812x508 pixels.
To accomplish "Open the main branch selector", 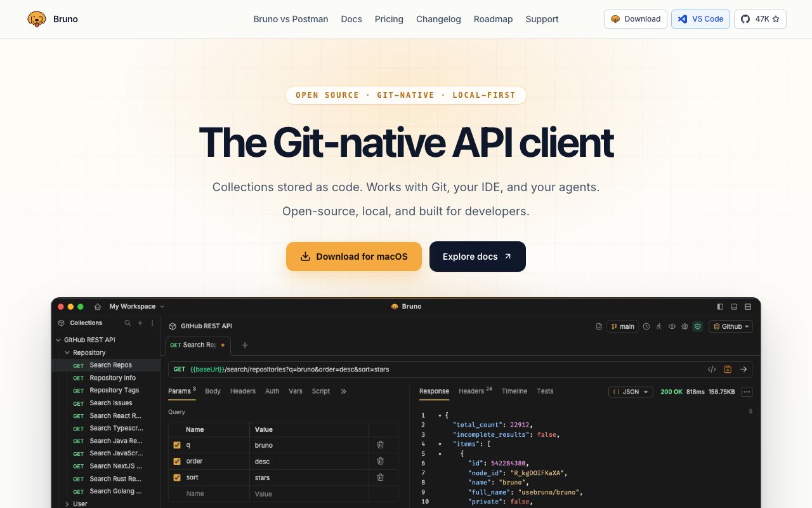I will click(x=622, y=326).
